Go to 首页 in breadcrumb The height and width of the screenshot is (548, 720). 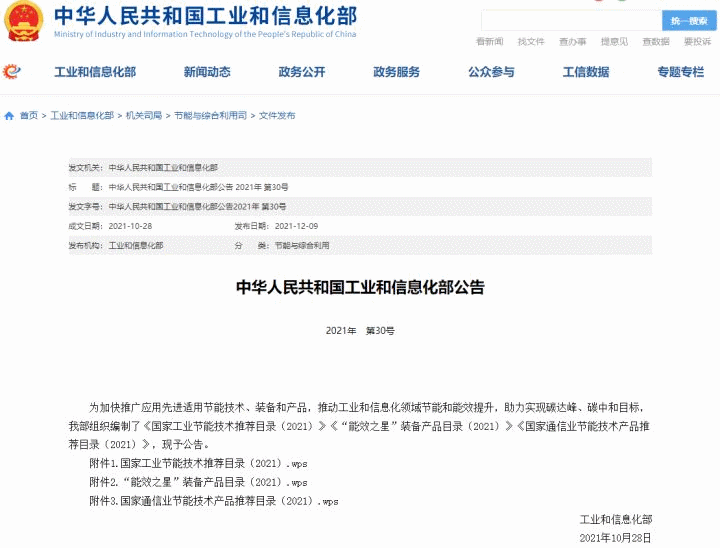click(x=28, y=116)
